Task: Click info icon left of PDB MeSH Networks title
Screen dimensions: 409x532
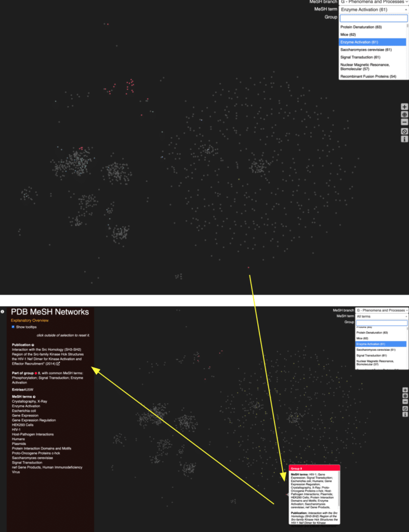Action: tap(3, 312)
